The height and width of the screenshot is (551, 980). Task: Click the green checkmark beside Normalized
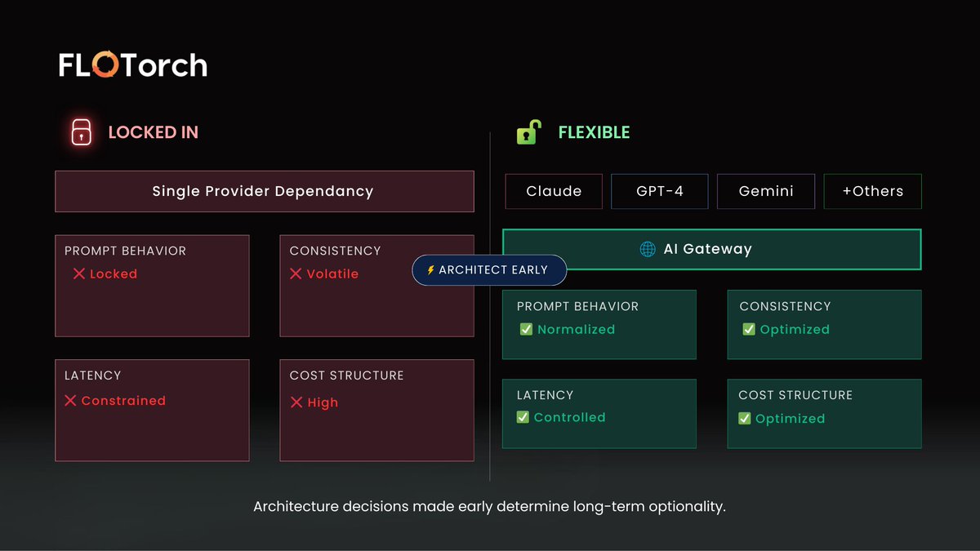527,330
